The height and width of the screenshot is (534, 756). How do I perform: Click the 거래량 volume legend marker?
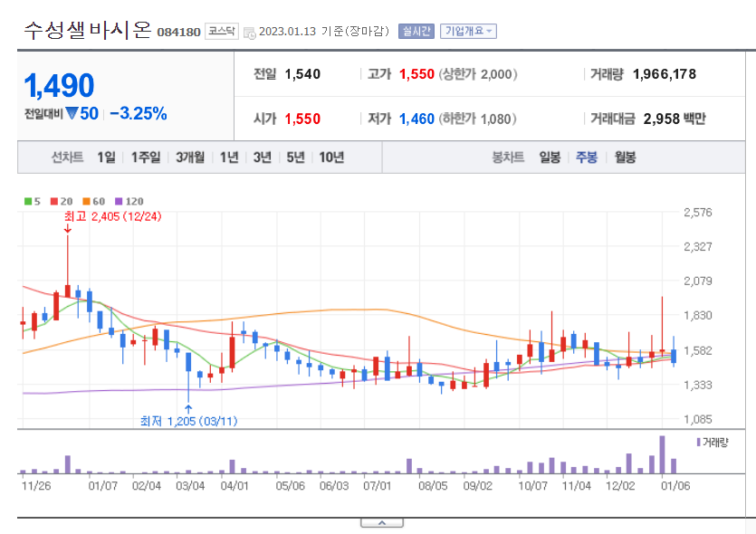699,442
